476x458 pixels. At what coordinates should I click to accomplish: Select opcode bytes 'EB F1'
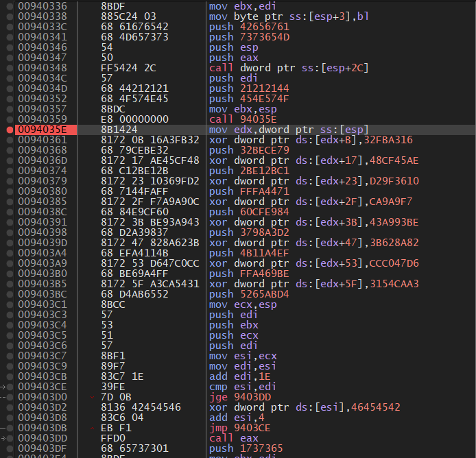tap(116, 429)
